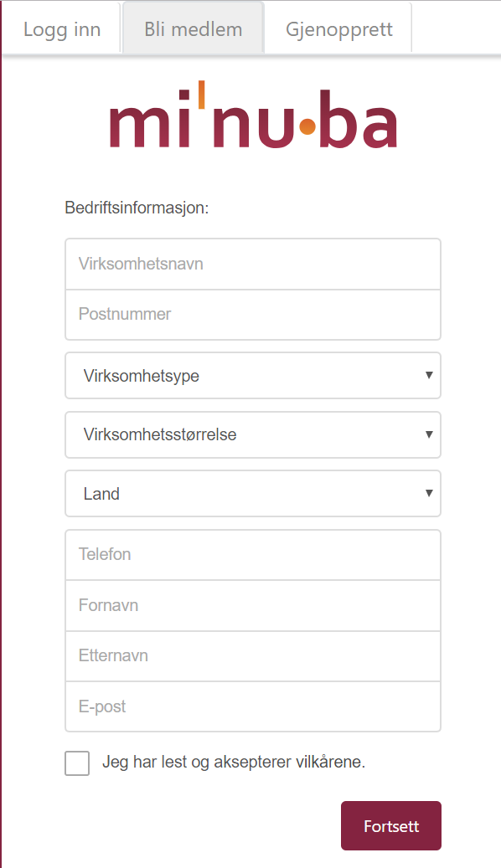
Task: Click the arrow icon on Land dropdown
Action: tap(428, 493)
